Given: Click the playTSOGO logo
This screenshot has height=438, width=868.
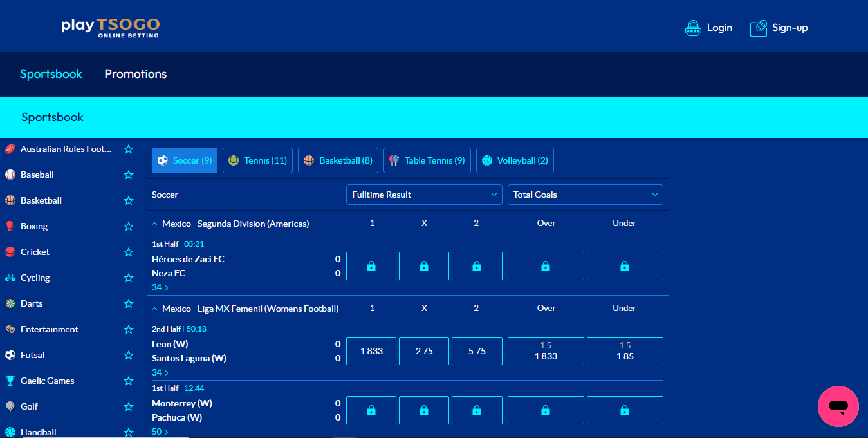Looking at the screenshot, I should pos(109,28).
